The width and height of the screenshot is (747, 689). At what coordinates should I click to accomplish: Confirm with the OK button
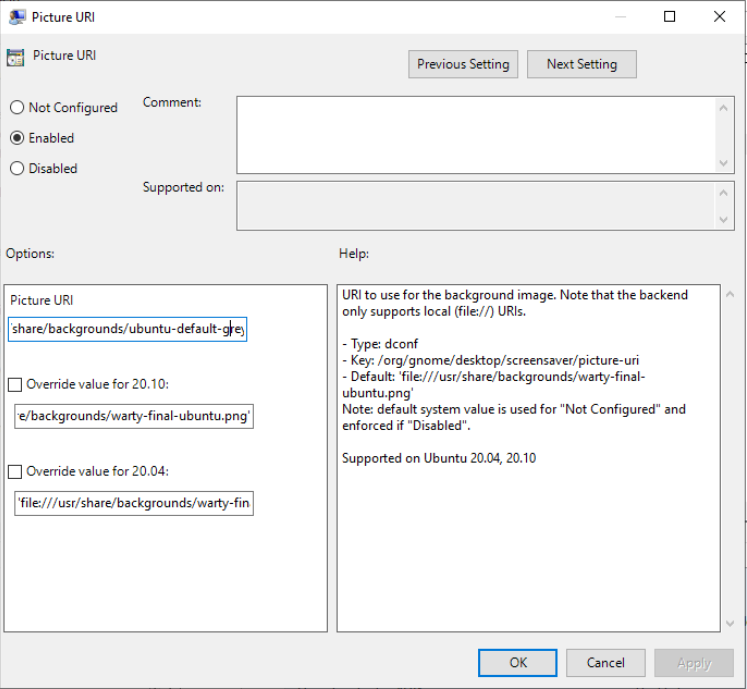pyautogui.click(x=517, y=663)
